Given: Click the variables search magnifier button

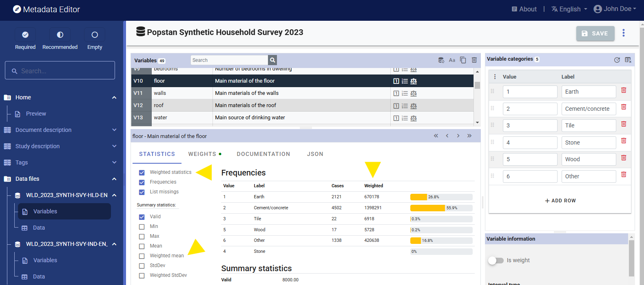Looking at the screenshot, I should click(x=272, y=60).
